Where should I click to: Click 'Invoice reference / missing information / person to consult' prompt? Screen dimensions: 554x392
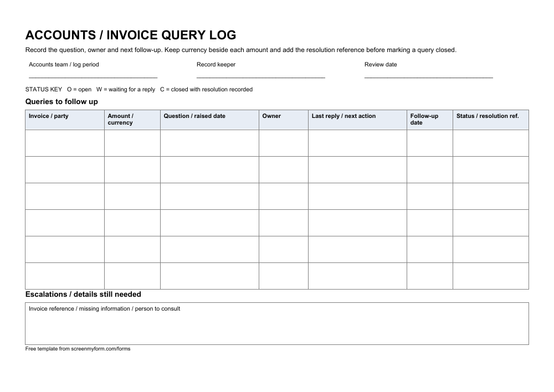click(x=104, y=308)
